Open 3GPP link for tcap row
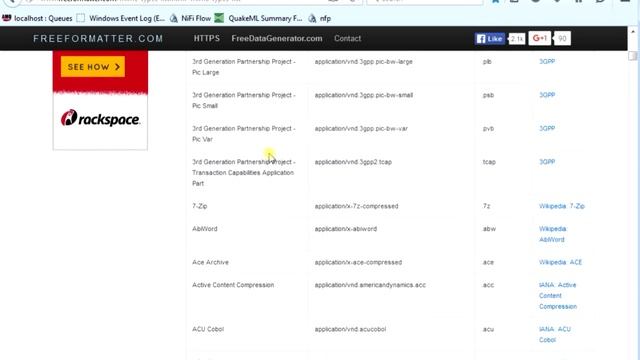640x360 pixels. pos(547,162)
